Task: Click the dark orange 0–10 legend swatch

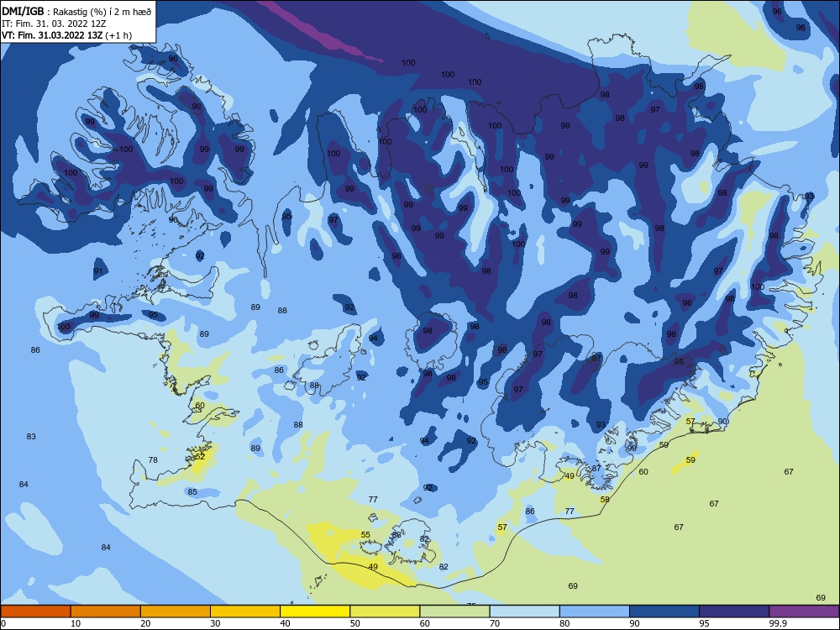Action: [35, 612]
